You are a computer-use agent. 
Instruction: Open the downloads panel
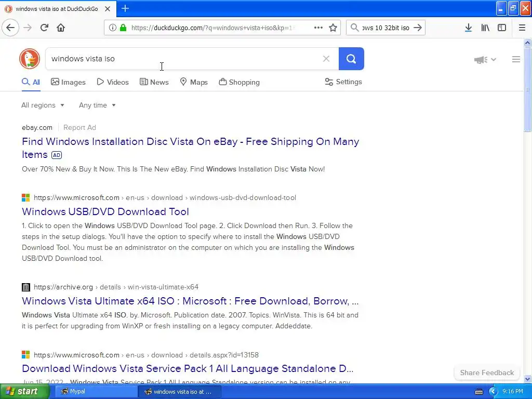pyautogui.click(x=468, y=28)
